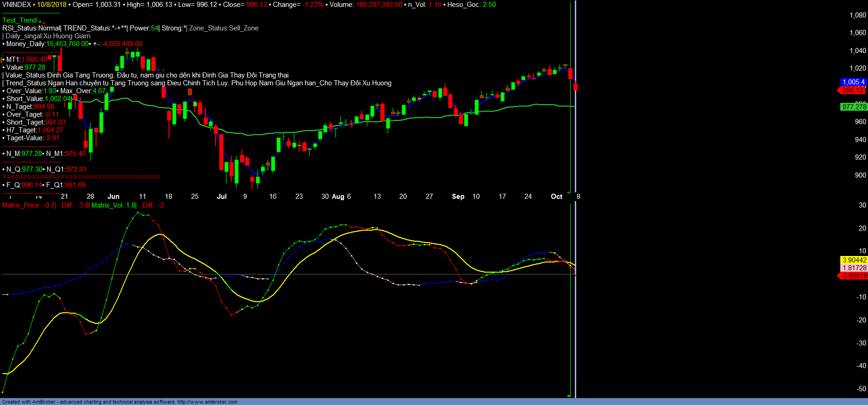Open the amibroker.com link in footer

[207, 402]
